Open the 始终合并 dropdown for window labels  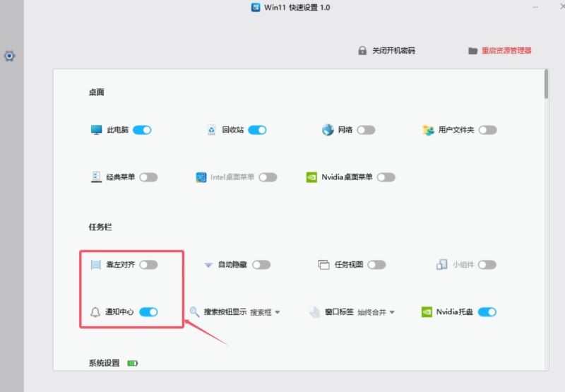[376, 312]
